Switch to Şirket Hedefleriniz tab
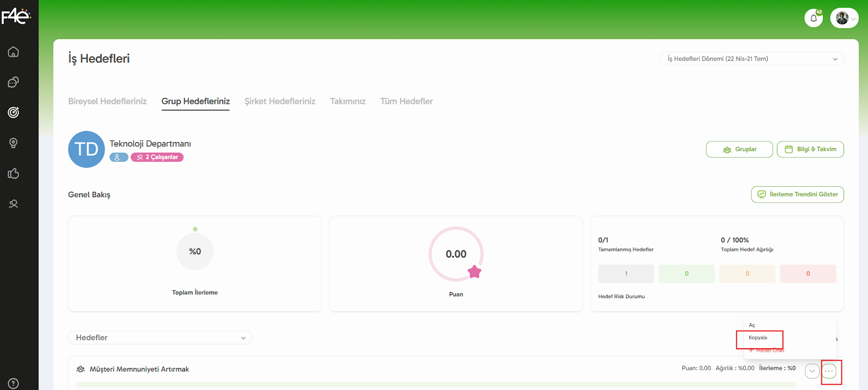The height and width of the screenshot is (390, 868). click(x=279, y=102)
